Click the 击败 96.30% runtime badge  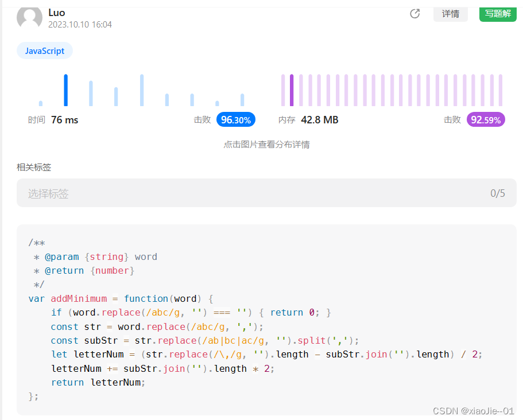click(x=235, y=120)
